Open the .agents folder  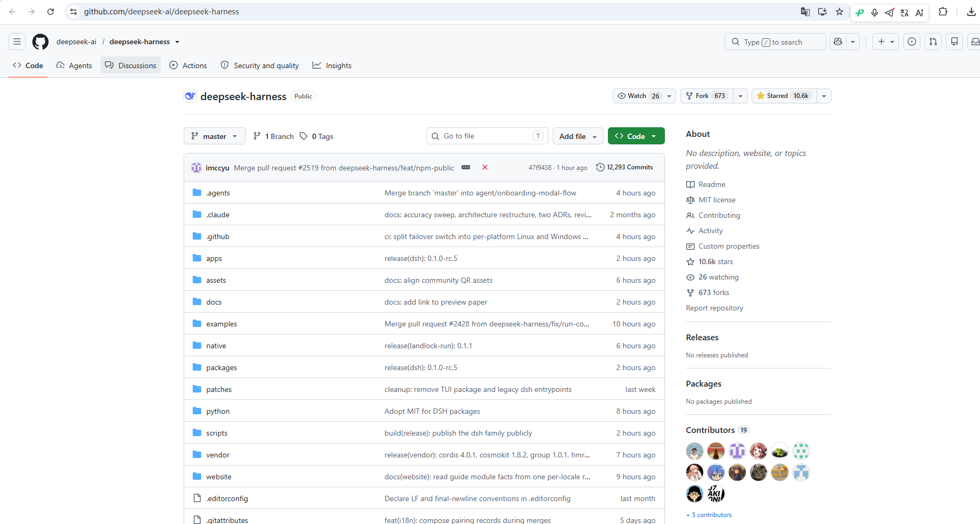pos(218,193)
